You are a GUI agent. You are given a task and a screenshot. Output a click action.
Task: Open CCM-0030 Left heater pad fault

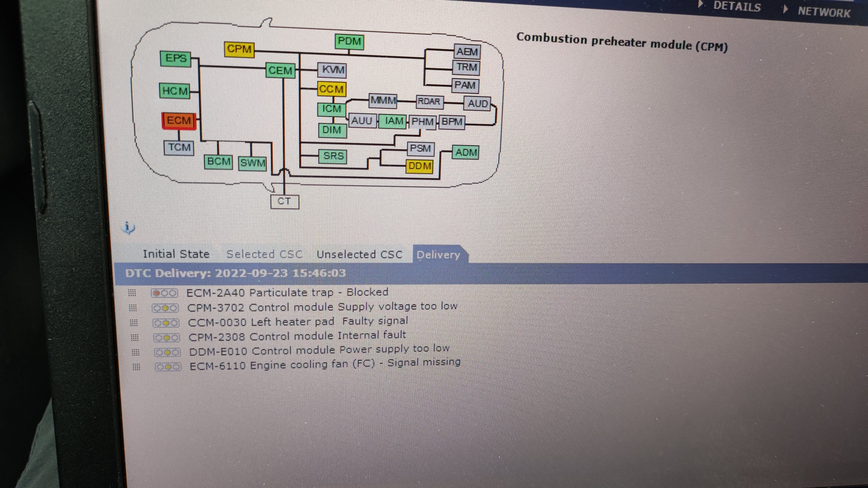(298, 322)
